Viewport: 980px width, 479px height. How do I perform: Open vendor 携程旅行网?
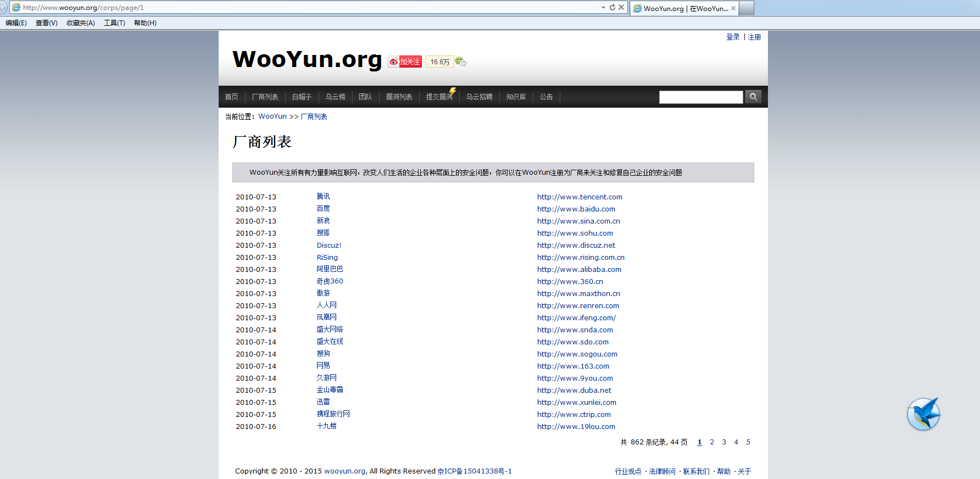click(333, 414)
